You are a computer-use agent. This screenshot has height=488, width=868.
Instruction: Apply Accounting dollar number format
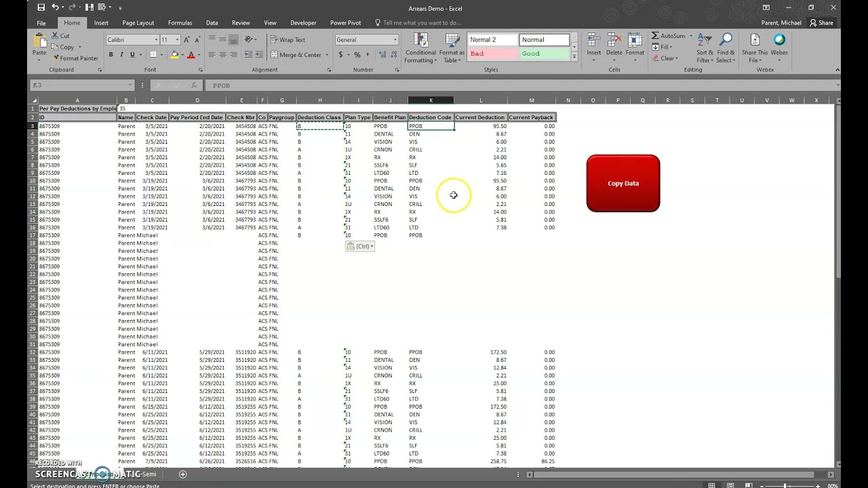[341, 55]
